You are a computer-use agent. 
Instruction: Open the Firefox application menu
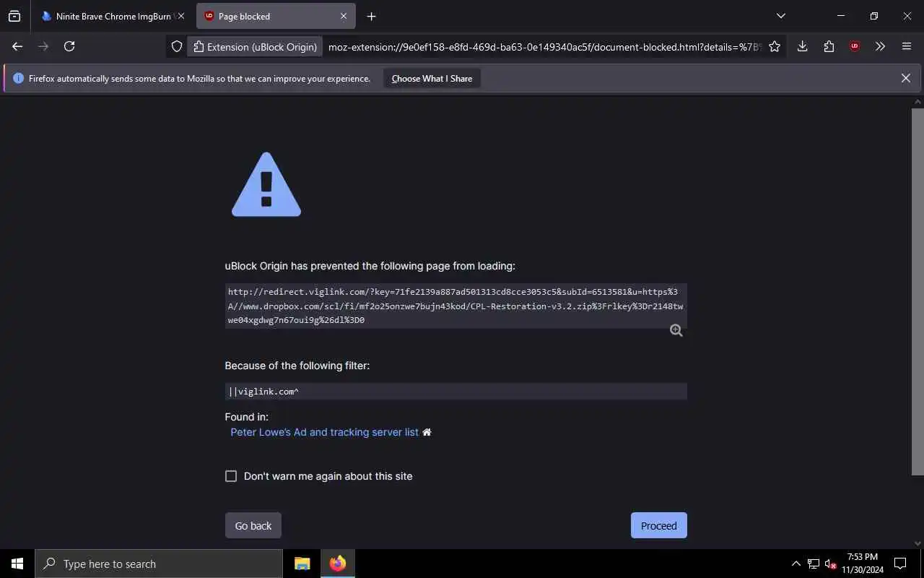click(907, 46)
